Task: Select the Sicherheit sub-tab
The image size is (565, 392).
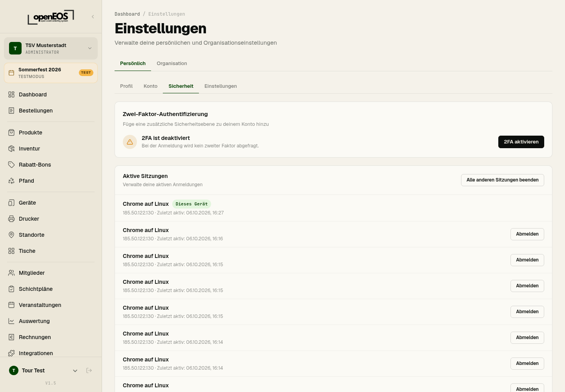Action: pos(181,86)
